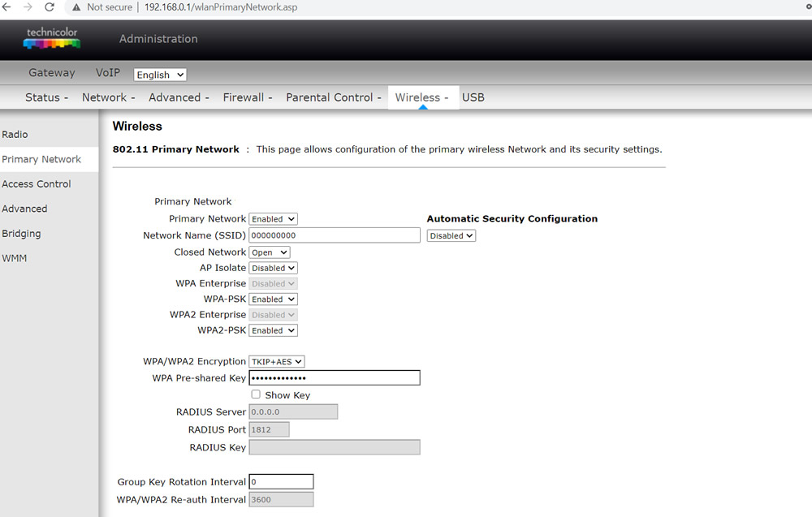812x517 pixels.
Task: Change the English language selector
Action: click(x=160, y=75)
